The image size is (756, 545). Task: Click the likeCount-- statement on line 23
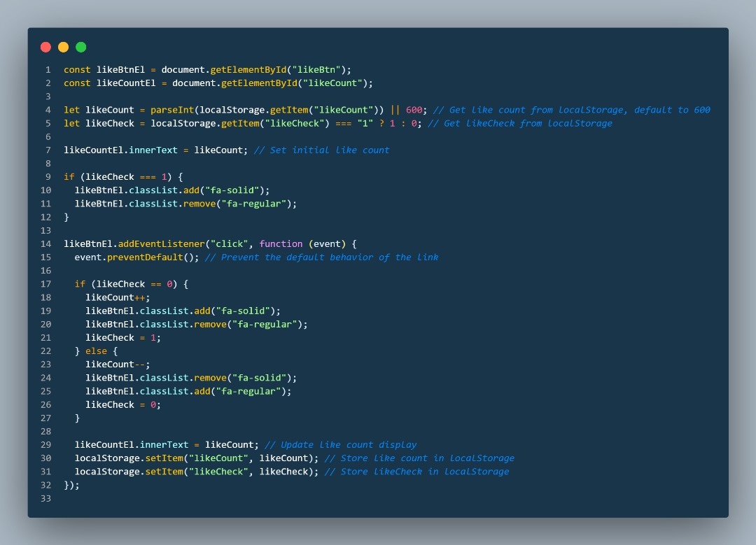[118, 364]
